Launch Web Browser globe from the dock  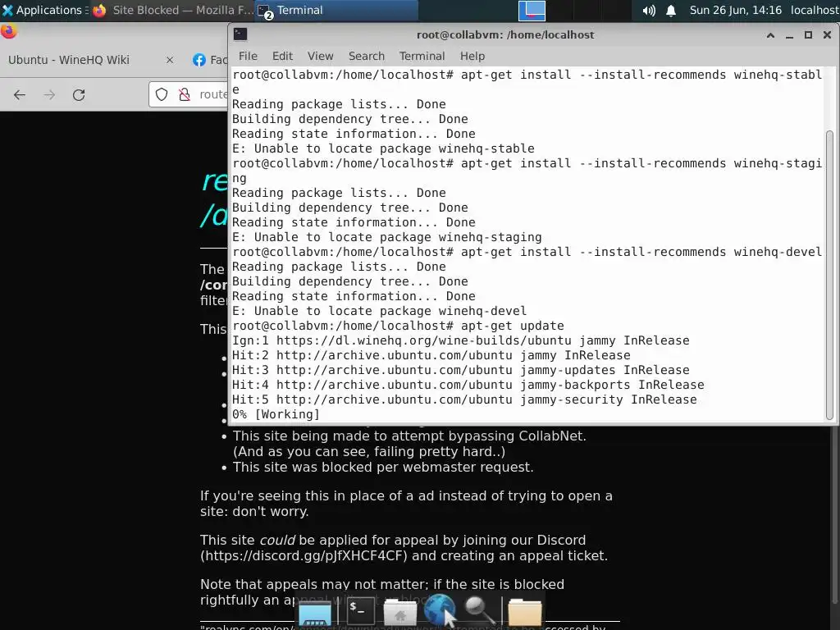pyautogui.click(x=440, y=609)
